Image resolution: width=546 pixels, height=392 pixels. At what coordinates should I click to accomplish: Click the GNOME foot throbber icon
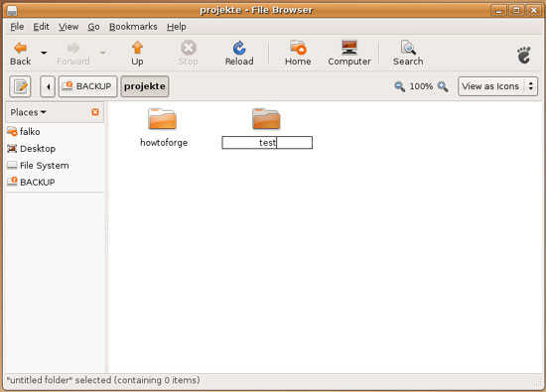(524, 55)
